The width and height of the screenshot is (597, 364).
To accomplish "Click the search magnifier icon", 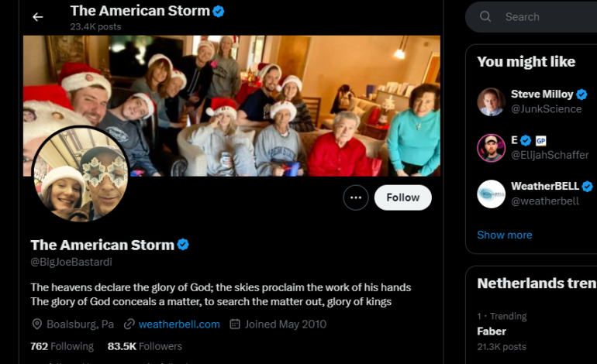I will [485, 17].
